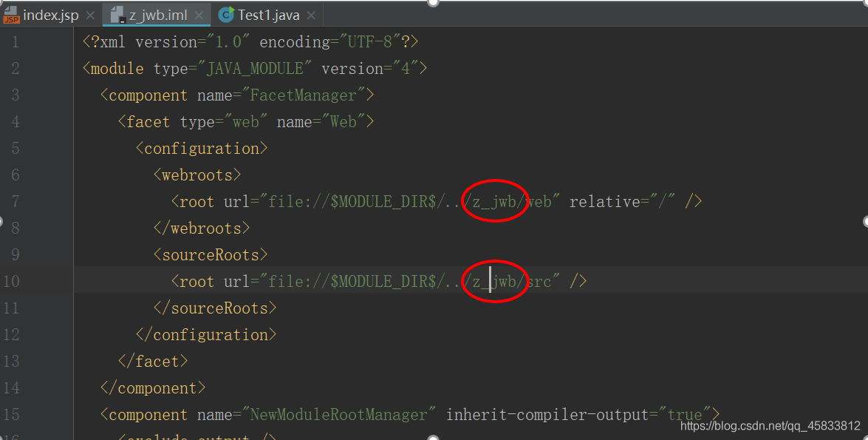Place cursor in webroots opening tag

(x=198, y=175)
